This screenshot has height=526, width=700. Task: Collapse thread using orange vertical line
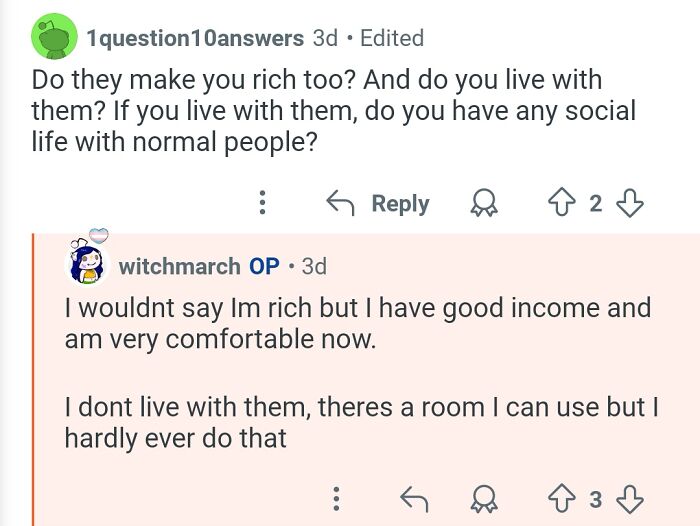33,380
